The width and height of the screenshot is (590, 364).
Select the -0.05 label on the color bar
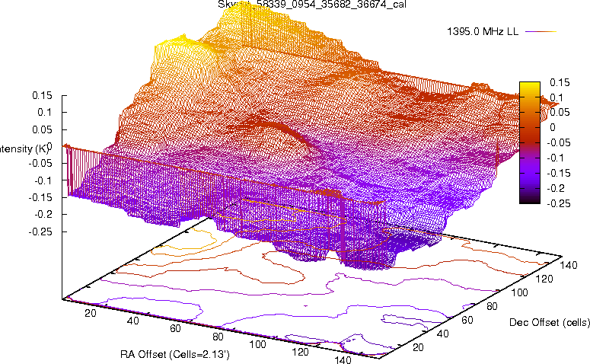(x=558, y=142)
